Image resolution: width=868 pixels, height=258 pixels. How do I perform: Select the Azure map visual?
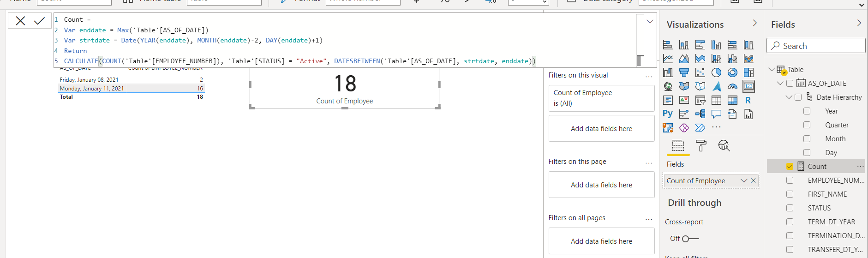click(x=716, y=86)
